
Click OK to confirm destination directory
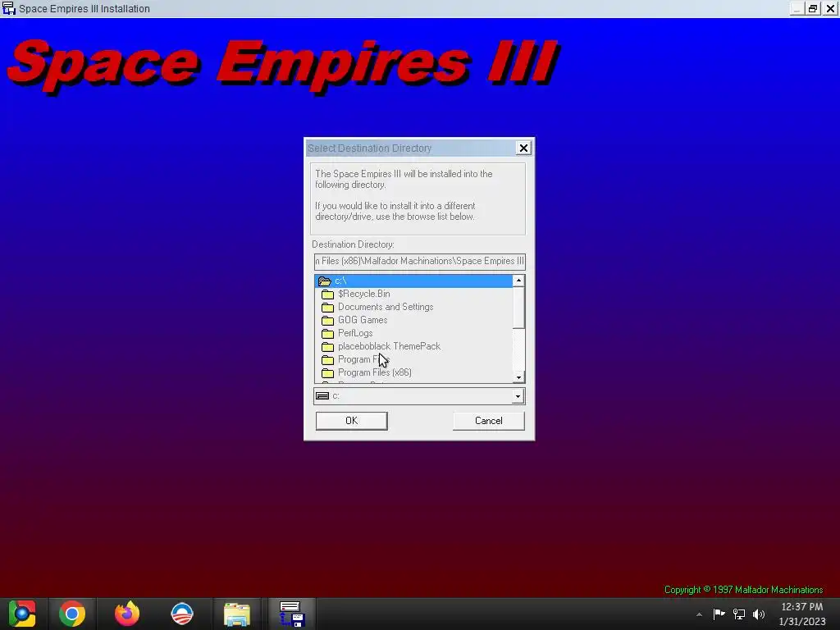351,421
